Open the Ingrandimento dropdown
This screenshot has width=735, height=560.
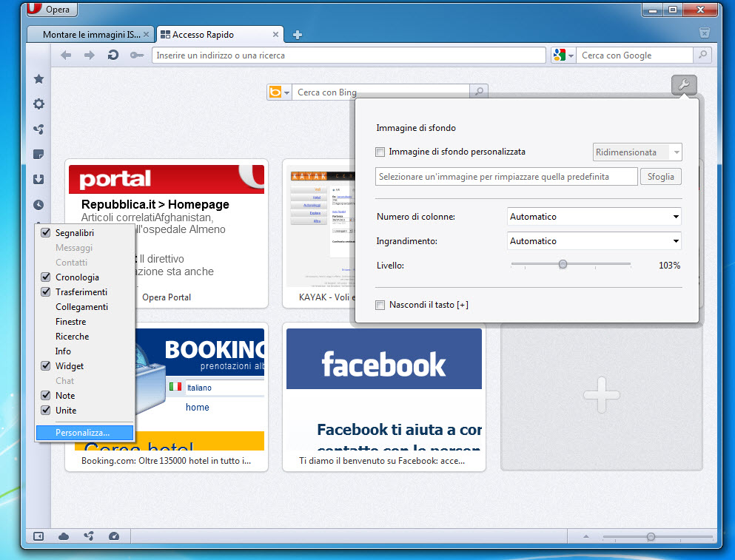[594, 241]
